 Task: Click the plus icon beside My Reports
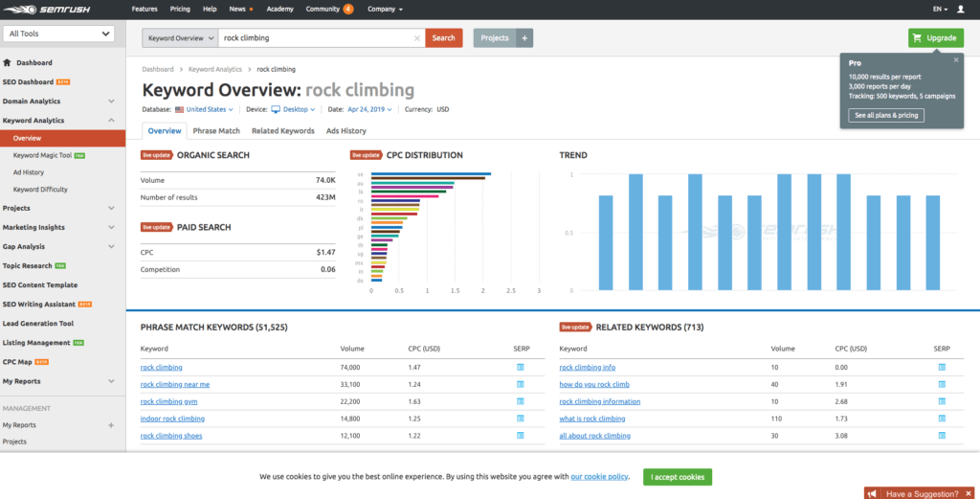click(x=111, y=425)
